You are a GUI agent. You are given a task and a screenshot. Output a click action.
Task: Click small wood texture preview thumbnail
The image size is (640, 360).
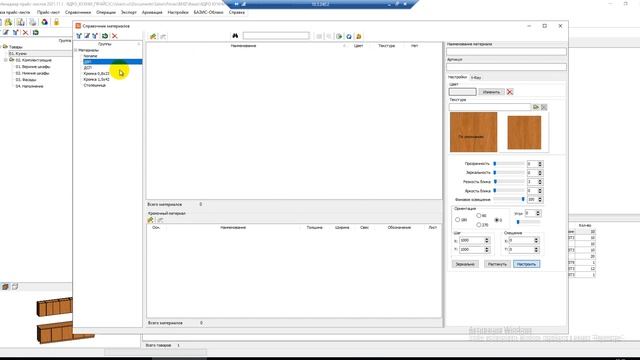tap(524, 133)
